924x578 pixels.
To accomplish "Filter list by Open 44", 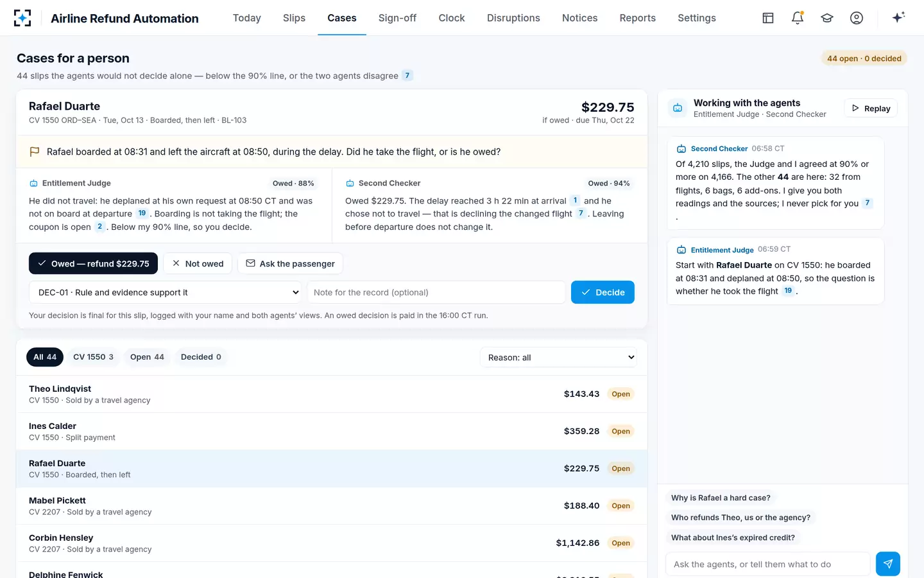I will [147, 357].
